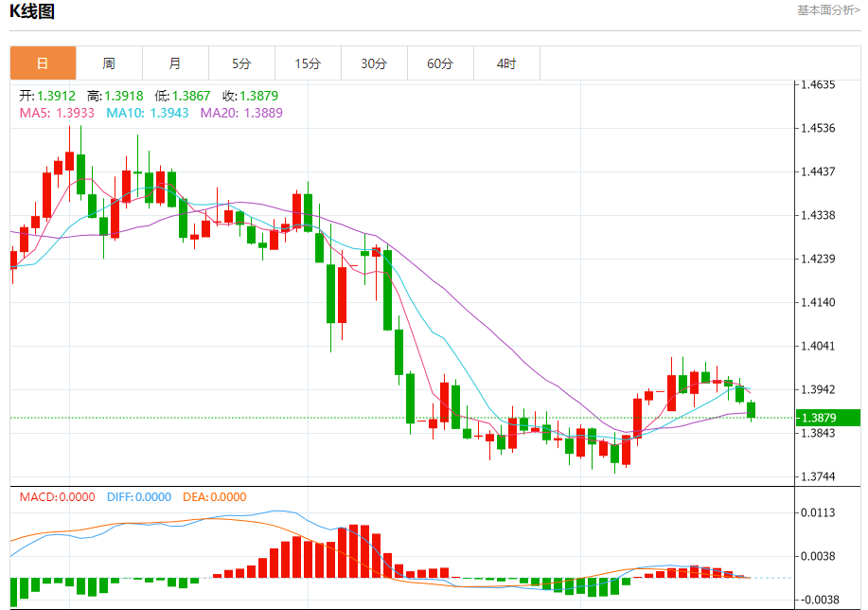
Task: Switch to the 月 (monthly) tab
Action: pos(175,63)
